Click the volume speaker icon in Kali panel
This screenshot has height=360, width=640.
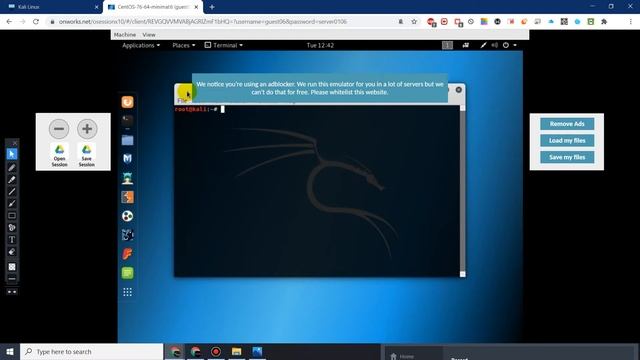(494, 45)
